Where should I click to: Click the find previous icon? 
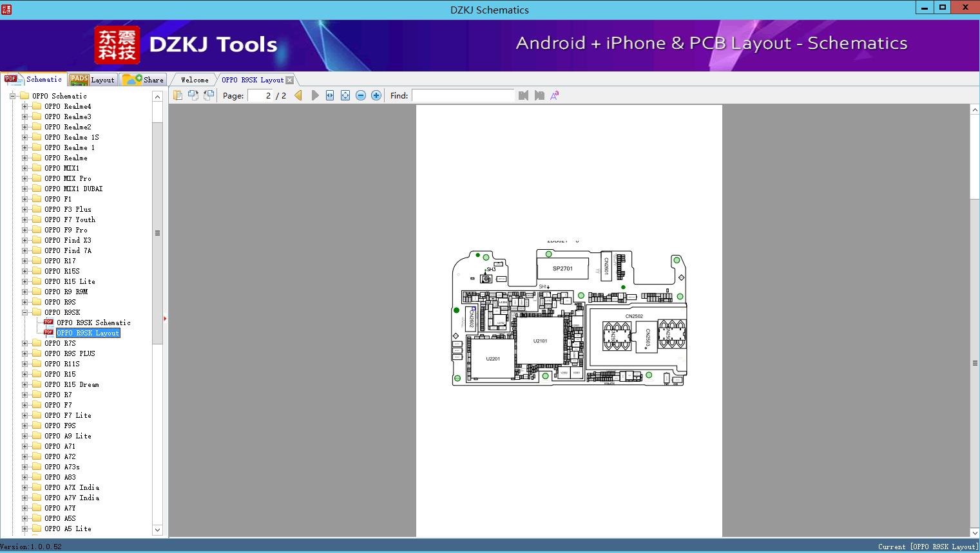(x=523, y=95)
